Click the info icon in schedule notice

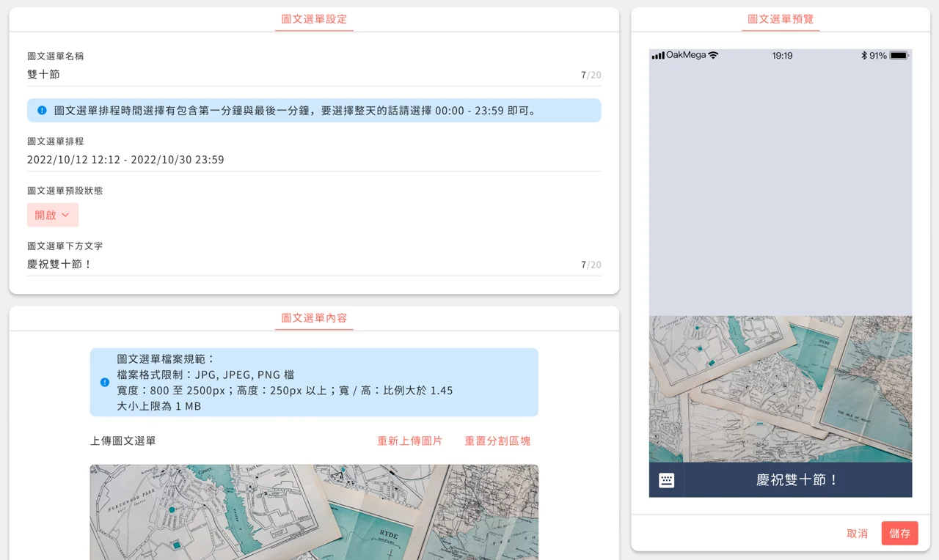click(x=42, y=111)
